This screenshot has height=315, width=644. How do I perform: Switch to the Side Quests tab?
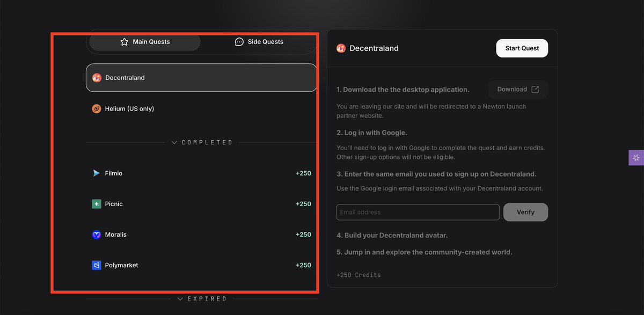259,42
